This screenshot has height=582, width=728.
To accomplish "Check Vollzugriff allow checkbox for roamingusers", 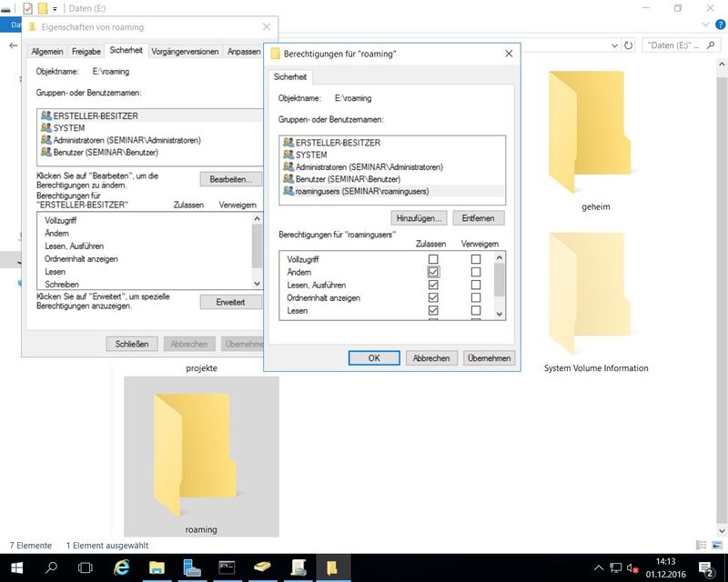I will 433,259.
